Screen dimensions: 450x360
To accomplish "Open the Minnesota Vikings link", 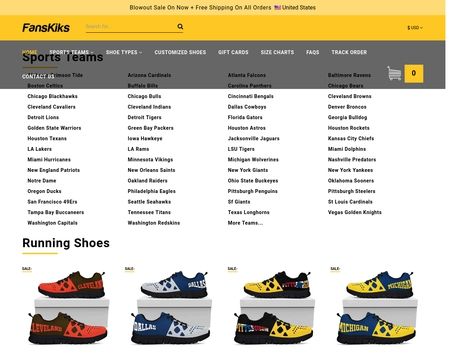I will pyautogui.click(x=150, y=160).
